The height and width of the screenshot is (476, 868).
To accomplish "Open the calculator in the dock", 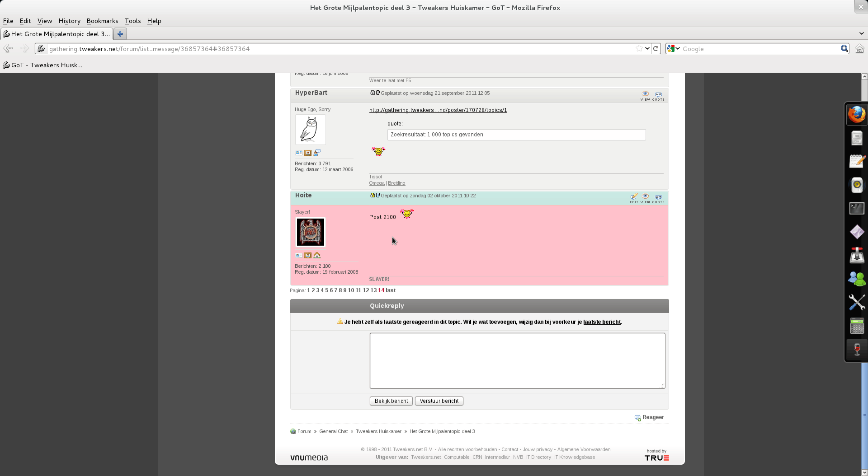I will point(857,326).
